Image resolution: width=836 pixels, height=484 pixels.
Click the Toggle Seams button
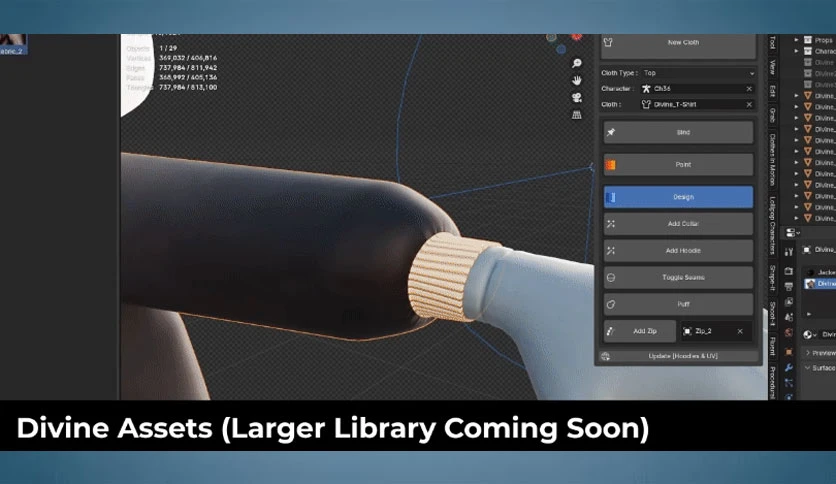pyautogui.click(x=679, y=277)
